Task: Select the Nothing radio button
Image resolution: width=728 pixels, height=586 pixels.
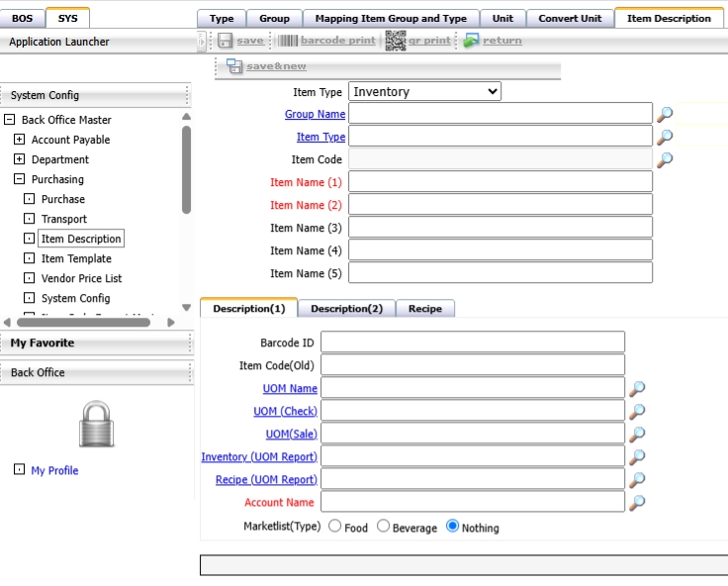Action: [x=453, y=527]
